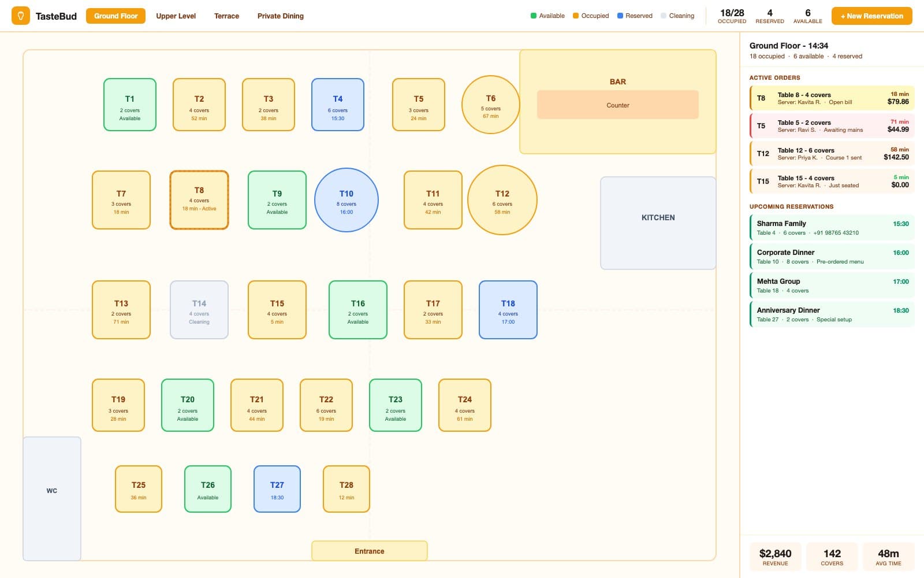Viewport: 924px width, 578px height.
Task: Select round table T6
Action: [x=491, y=105]
